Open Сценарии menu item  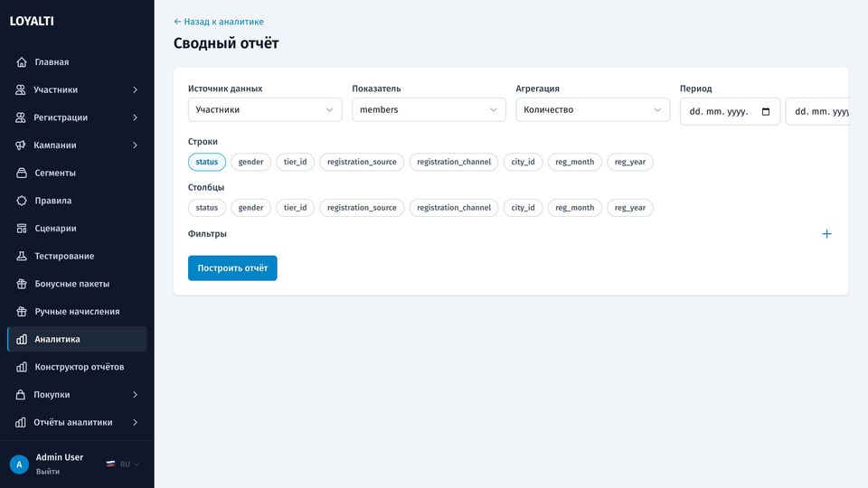pos(77,228)
